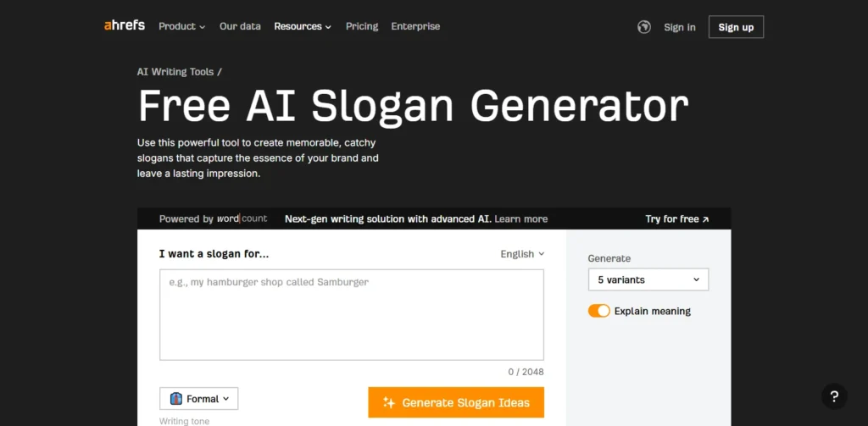The height and width of the screenshot is (426, 868).
Task: Open the Formal writing tone dropdown
Action: [198, 399]
